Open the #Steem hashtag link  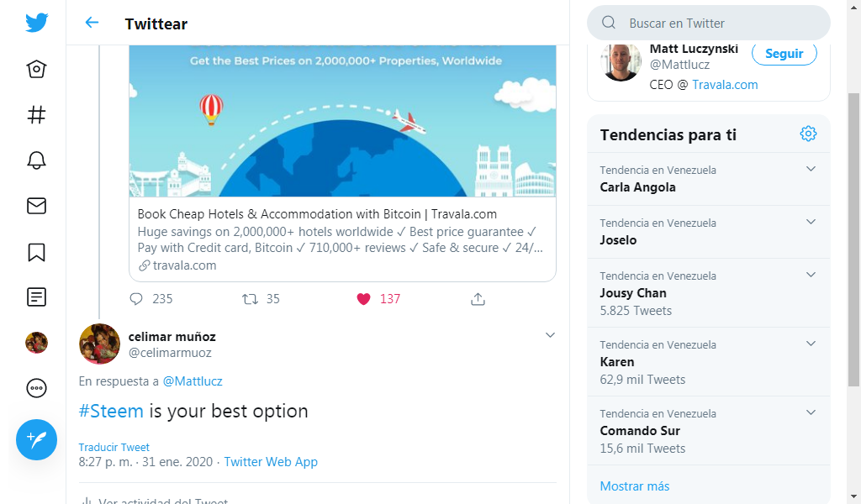(111, 411)
